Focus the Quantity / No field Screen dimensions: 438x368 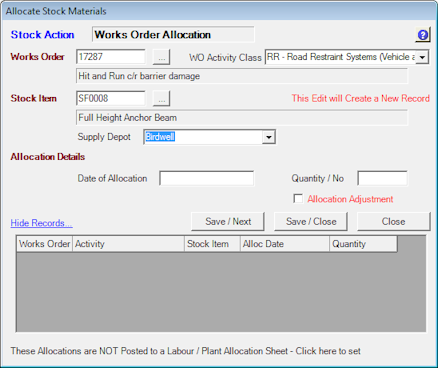click(x=382, y=178)
